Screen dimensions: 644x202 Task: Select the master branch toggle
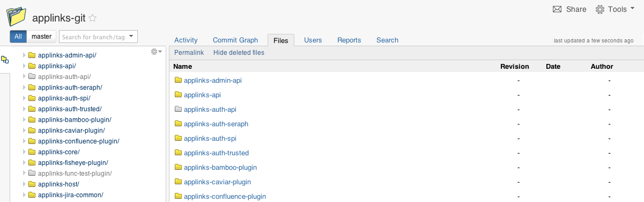pos(41,37)
